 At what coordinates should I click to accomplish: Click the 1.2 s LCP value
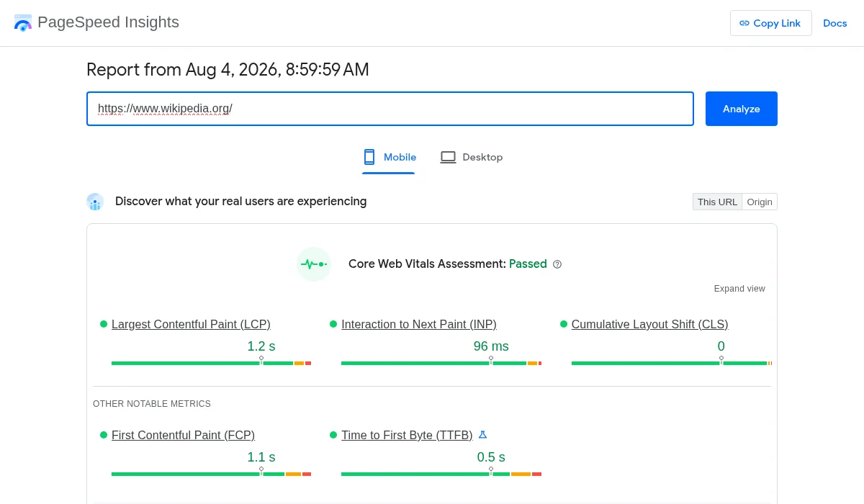point(261,346)
